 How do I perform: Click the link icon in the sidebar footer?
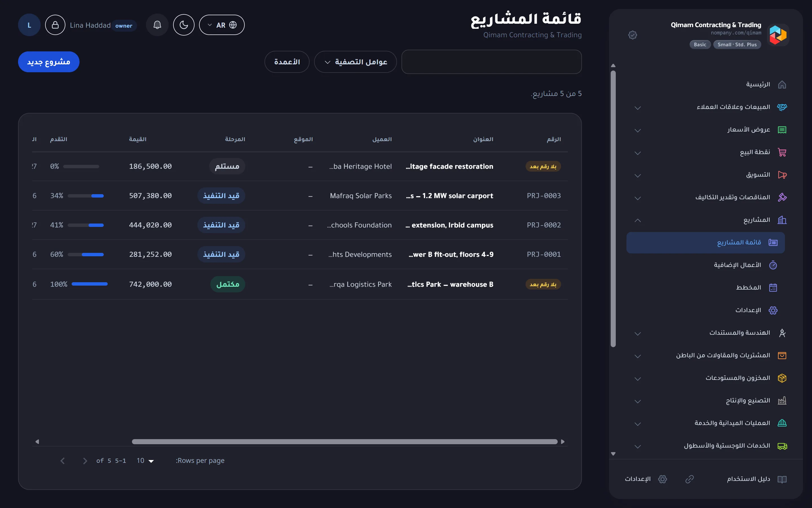[x=689, y=479]
